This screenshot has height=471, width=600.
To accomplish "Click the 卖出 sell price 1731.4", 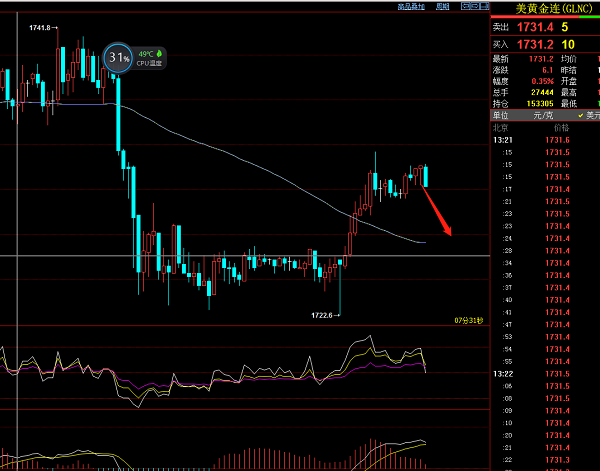I will pyautogui.click(x=534, y=27).
